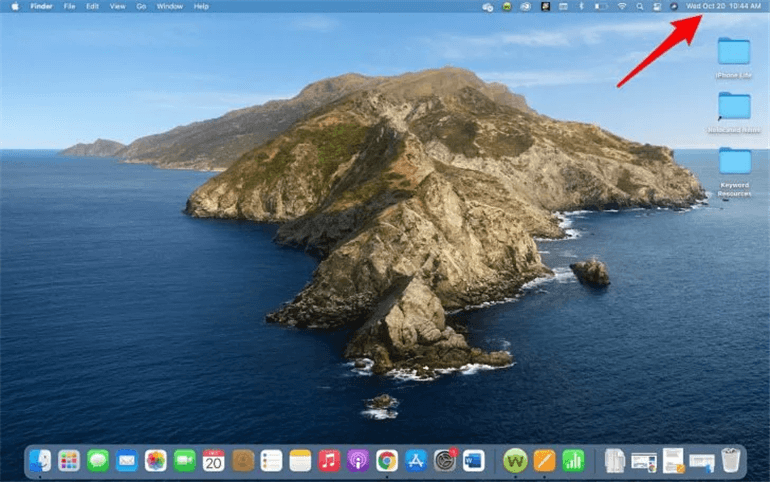Open the View menu
770x482 pixels.
click(117, 6)
